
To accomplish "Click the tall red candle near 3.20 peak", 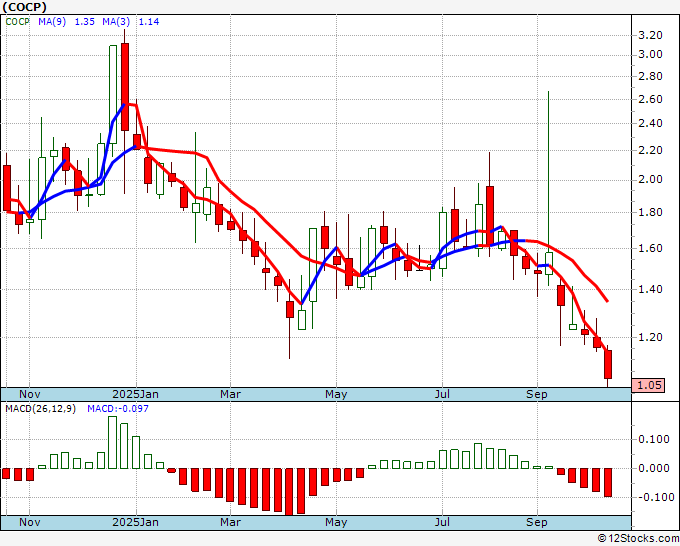I will click(125, 86).
